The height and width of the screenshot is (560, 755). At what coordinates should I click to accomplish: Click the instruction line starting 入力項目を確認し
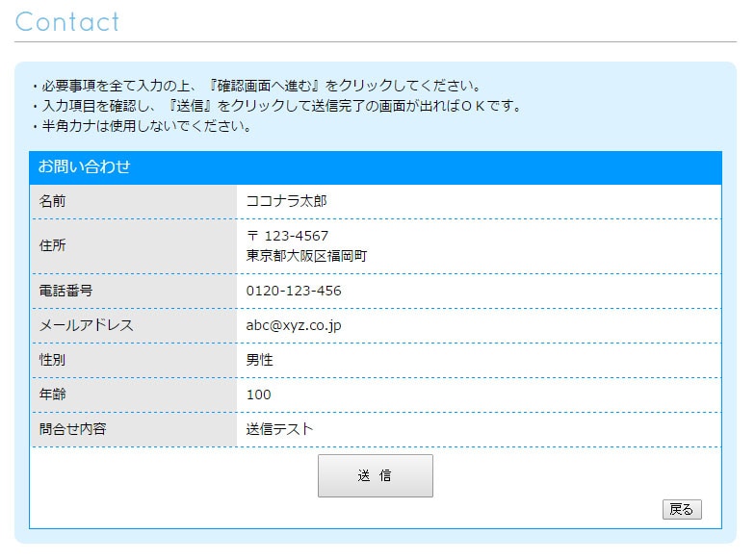pos(277,106)
